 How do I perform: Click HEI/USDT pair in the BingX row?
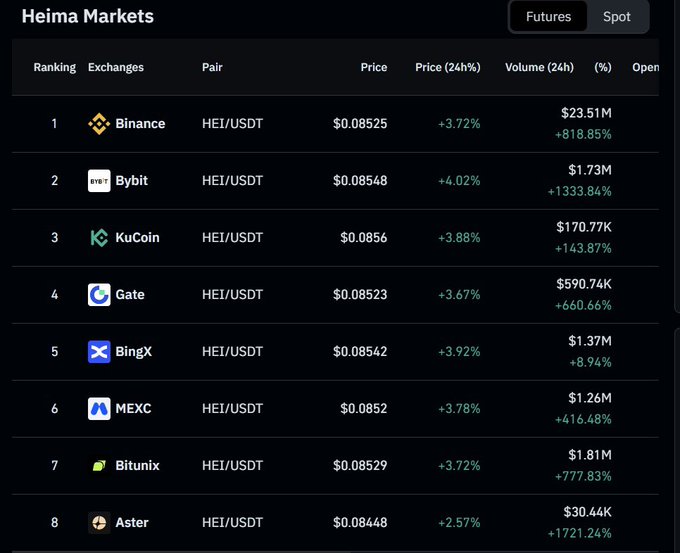pyautogui.click(x=232, y=351)
